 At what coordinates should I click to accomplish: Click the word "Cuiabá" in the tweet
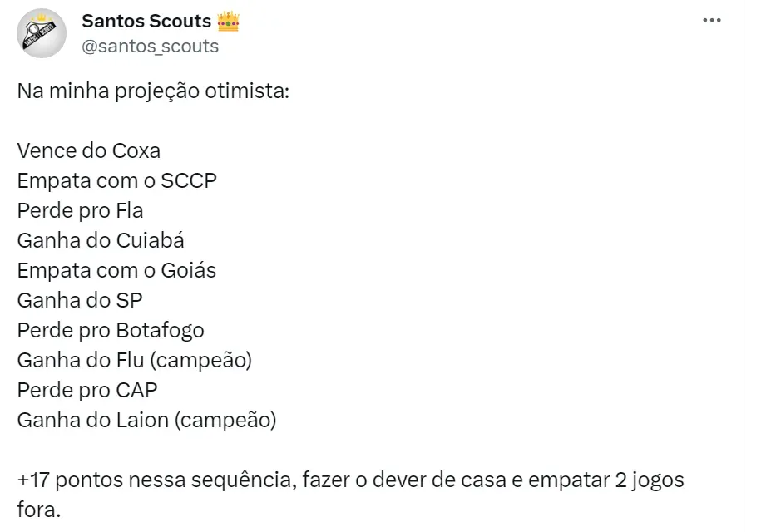151,240
